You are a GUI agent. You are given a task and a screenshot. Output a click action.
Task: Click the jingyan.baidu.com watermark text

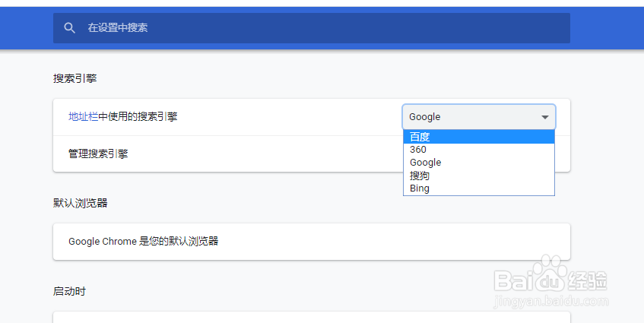[x=550, y=302]
